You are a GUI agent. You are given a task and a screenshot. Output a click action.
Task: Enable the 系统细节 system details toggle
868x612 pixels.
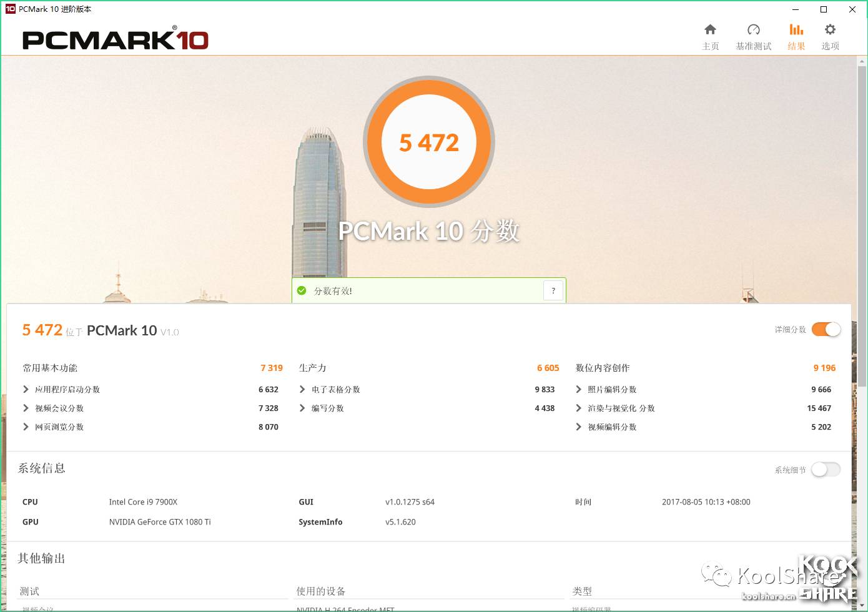pos(826,470)
